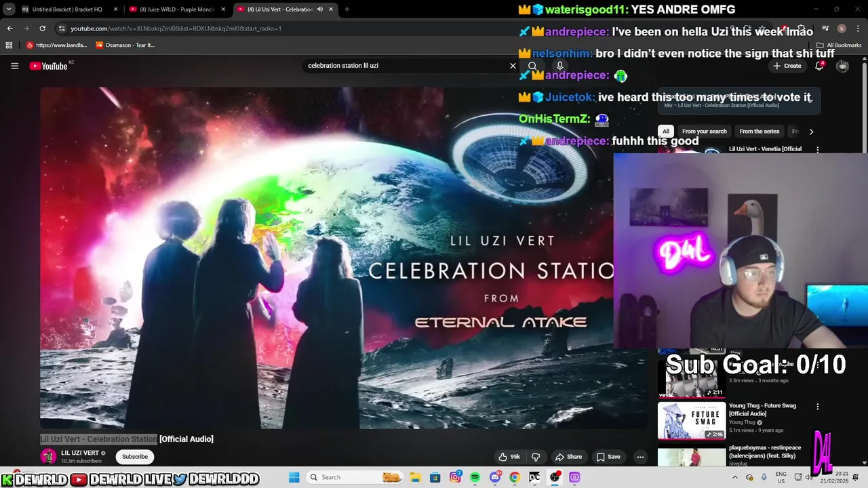Image resolution: width=868 pixels, height=488 pixels.
Task: Open a new browser tab
Action: pyautogui.click(x=347, y=9)
